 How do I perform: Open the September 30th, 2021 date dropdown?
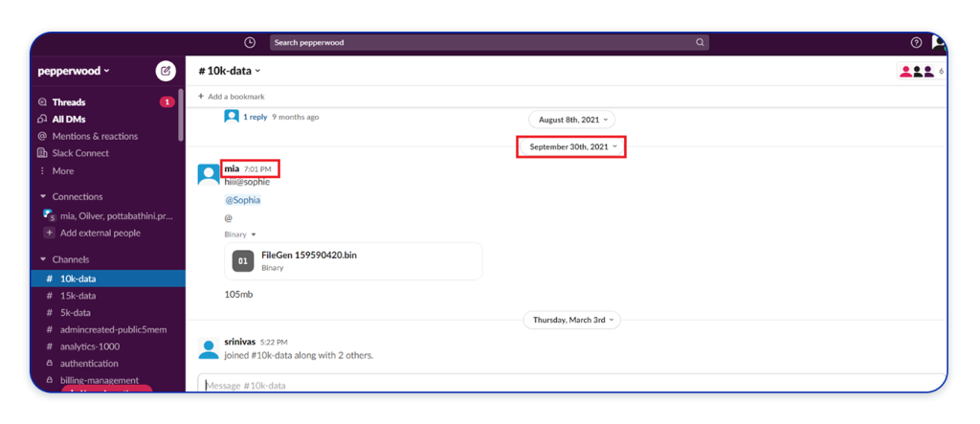point(572,146)
